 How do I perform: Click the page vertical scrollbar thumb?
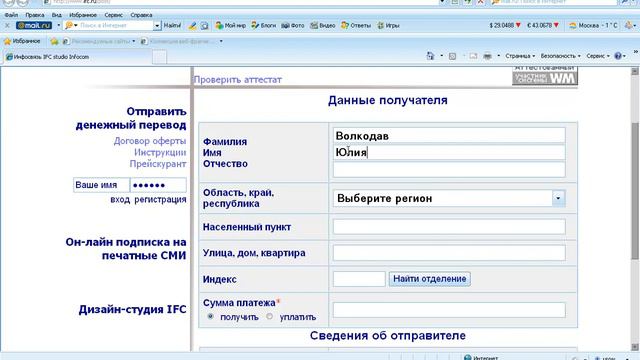635,191
